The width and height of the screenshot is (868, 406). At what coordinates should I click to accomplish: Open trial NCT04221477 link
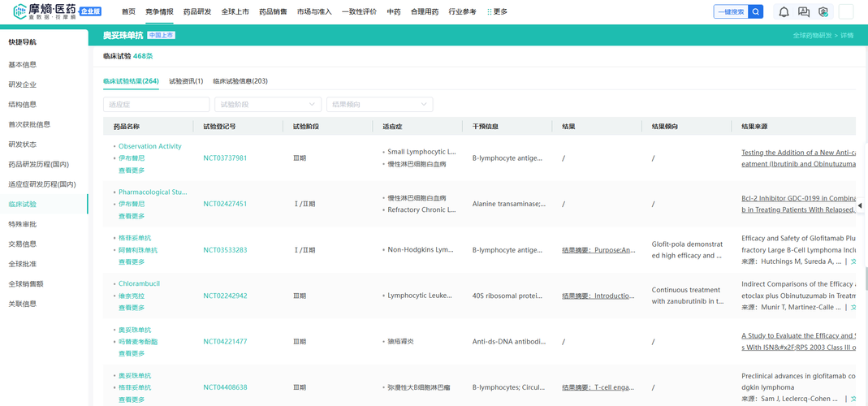point(225,342)
